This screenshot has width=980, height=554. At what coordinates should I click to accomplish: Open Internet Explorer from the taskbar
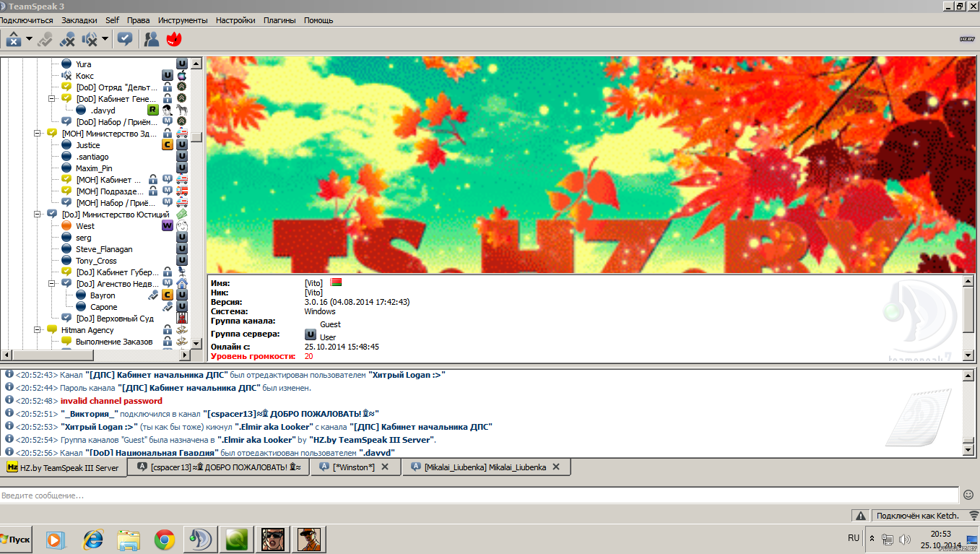pos(93,540)
